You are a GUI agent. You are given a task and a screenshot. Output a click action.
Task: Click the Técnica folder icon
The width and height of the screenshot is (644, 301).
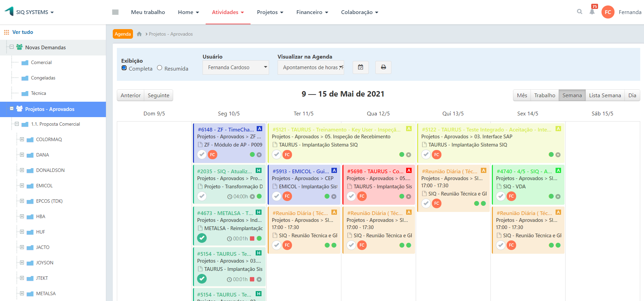[25, 93]
